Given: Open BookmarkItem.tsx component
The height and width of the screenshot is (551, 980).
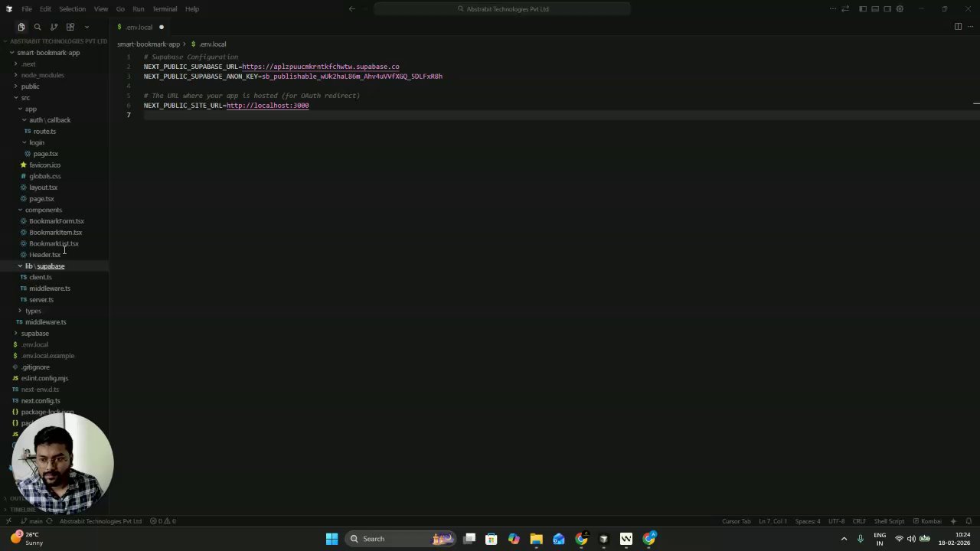Looking at the screenshot, I should [54, 233].
